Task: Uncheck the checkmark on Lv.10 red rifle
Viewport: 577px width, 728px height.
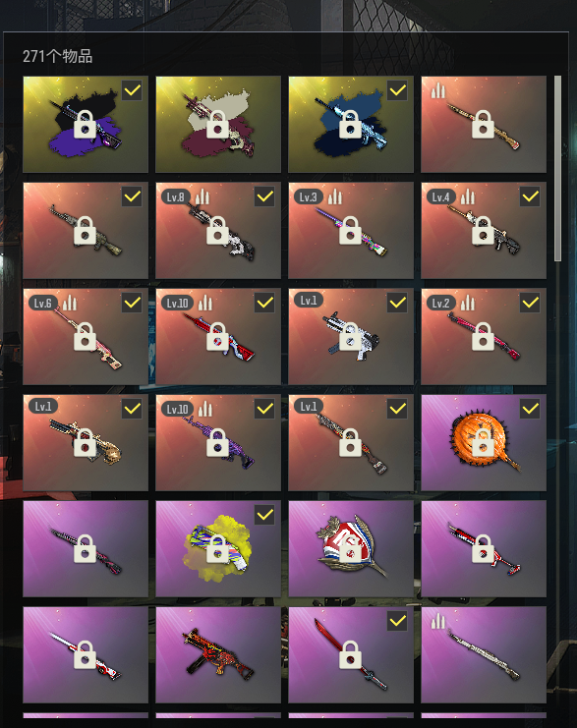Action: point(264,303)
